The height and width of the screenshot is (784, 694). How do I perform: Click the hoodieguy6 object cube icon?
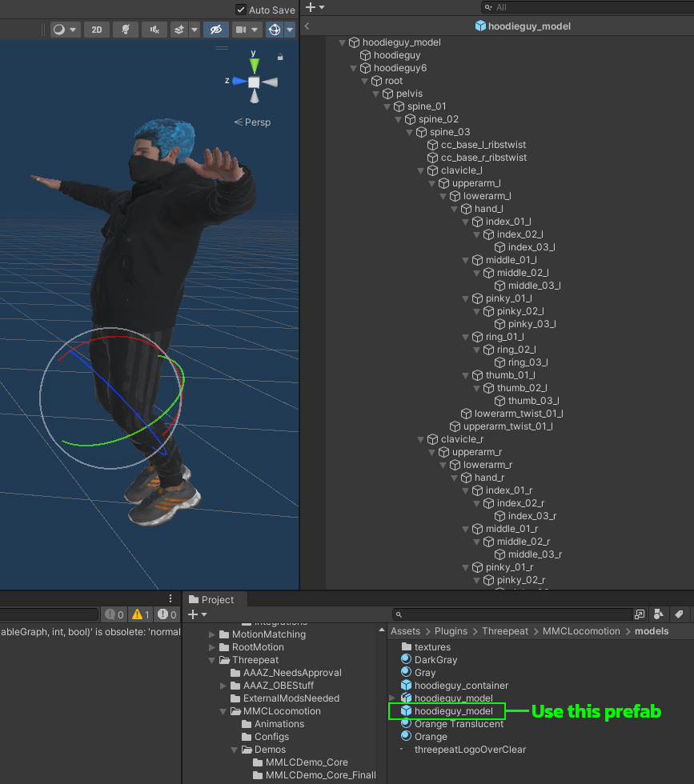(x=366, y=68)
